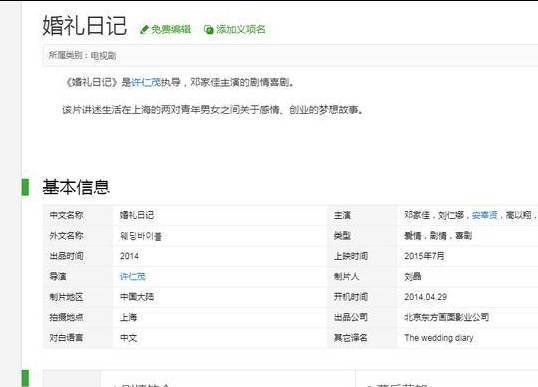Select the text The wedding diary
Screen dimensions: 538x387
(439, 338)
